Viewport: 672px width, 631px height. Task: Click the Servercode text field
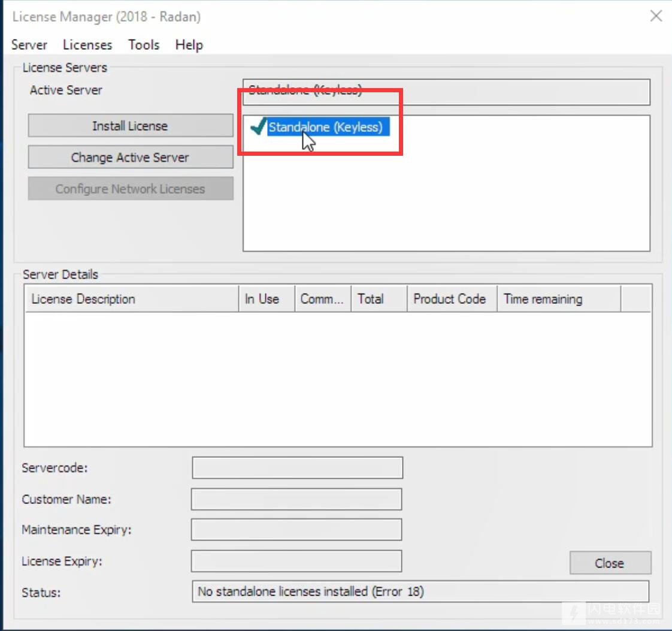tap(297, 468)
